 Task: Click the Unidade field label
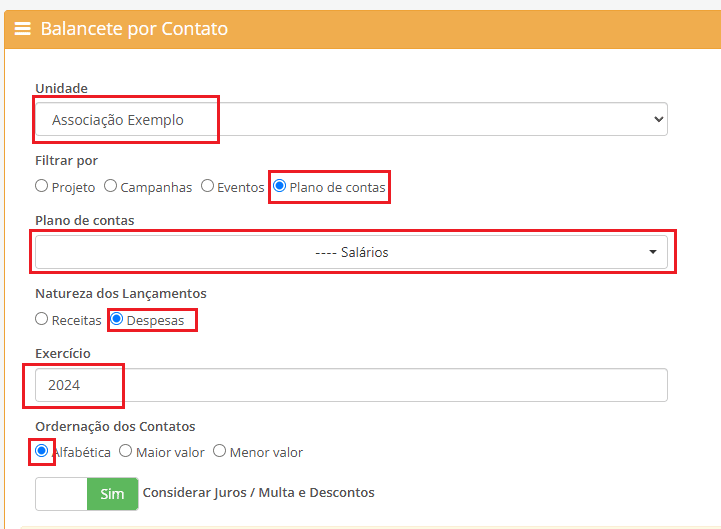(62, 88)
